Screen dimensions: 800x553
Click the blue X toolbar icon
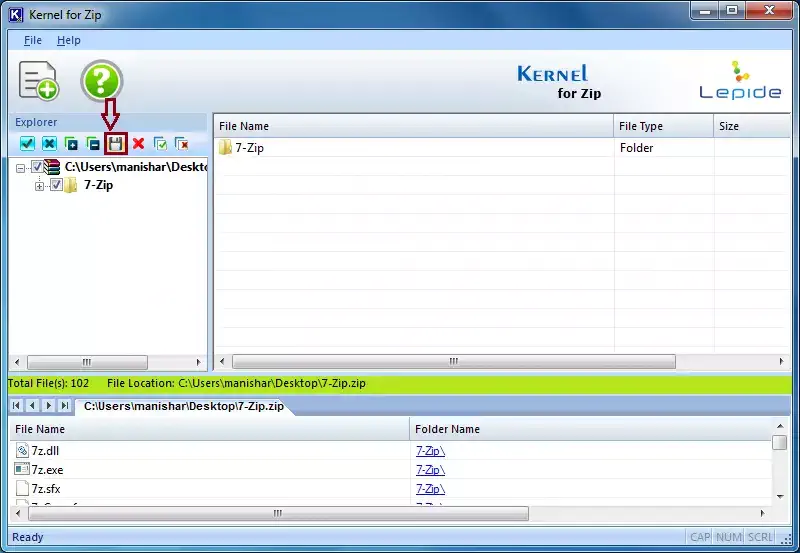pyautogui.click(x=49, y=144)
